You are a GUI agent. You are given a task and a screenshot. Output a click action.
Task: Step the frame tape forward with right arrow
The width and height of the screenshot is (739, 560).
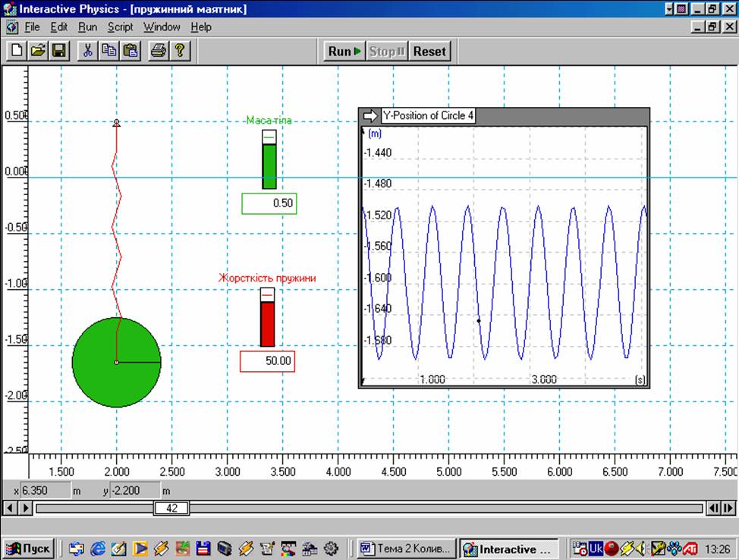[26, 508]
